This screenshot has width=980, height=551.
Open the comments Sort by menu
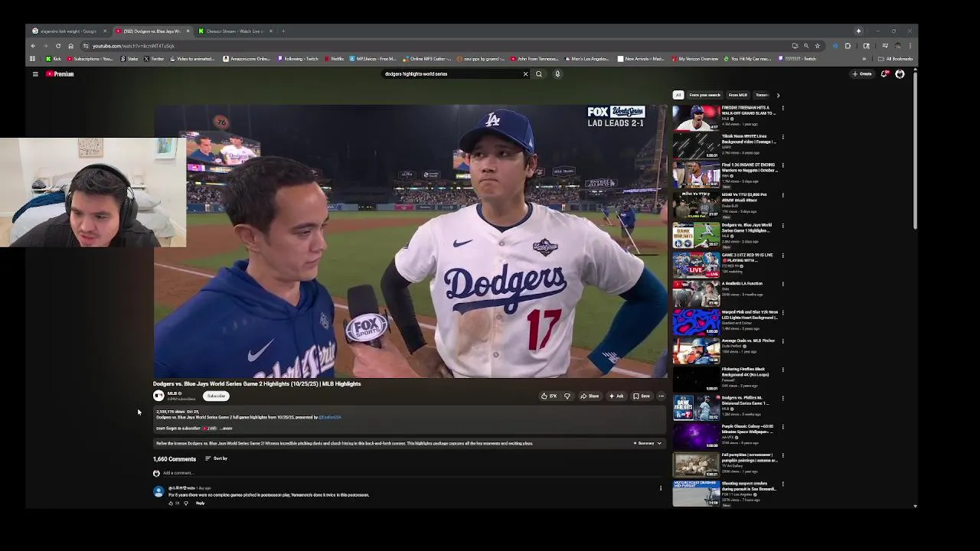click(x=217, y=458)
